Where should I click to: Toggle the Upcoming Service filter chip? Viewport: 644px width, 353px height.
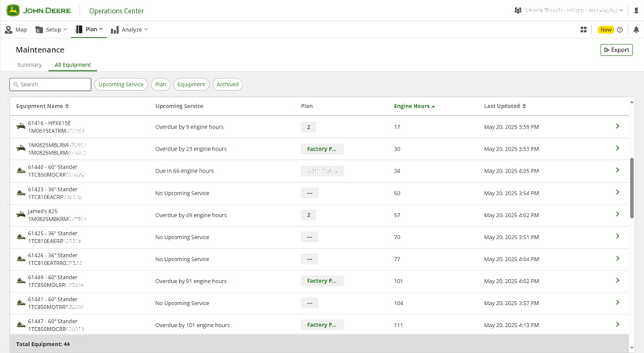tap(121, 85)
